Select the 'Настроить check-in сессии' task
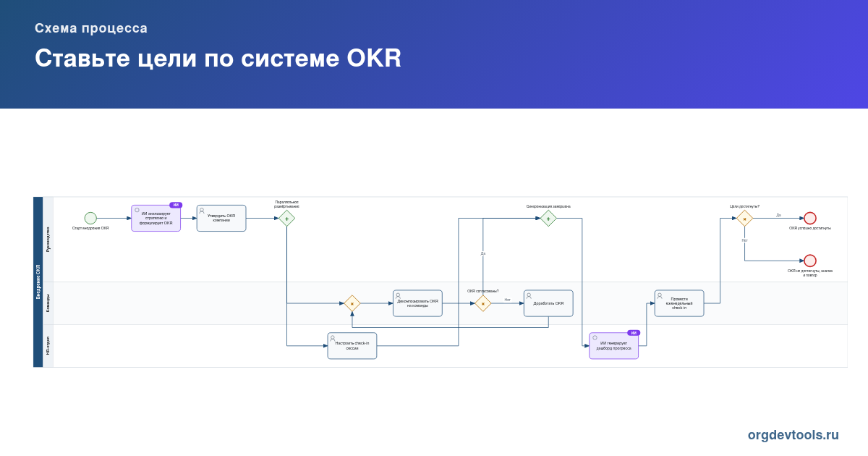This screenshot has width=868, height=456. coord(352,346)
